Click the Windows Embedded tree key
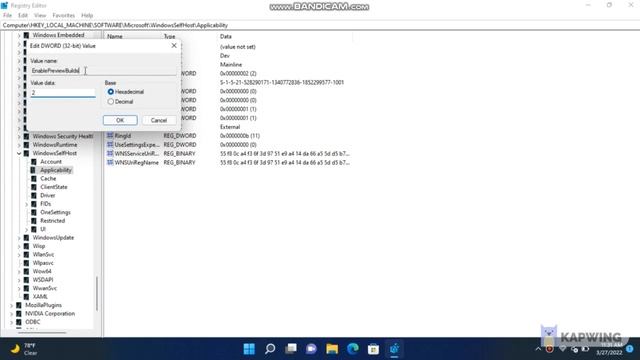This screenshot has width=640, height=360. click(x=58, y=35)
